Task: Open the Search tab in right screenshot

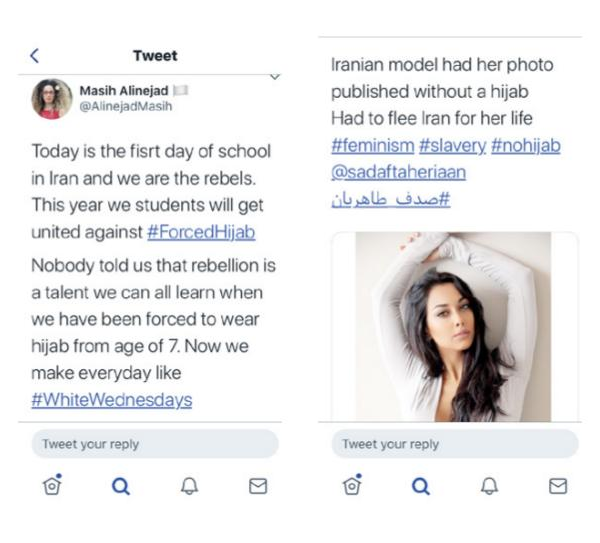Action: 421,486
